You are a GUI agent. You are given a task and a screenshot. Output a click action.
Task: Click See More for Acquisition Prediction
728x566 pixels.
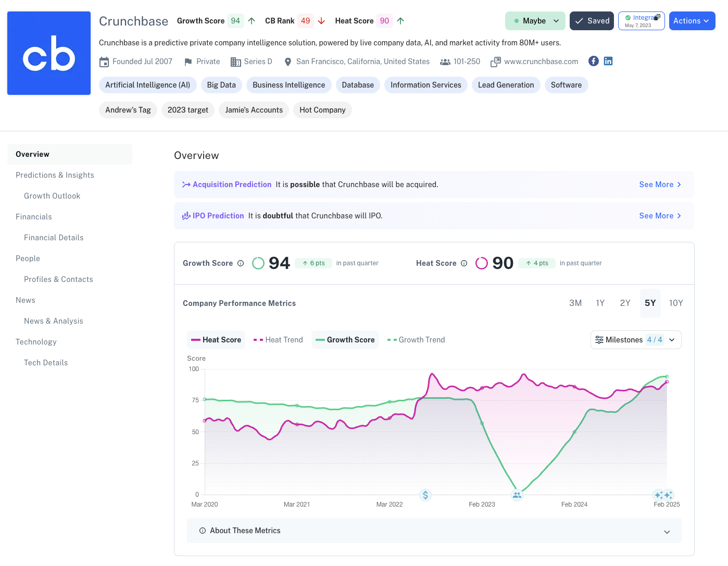[660, 184]
